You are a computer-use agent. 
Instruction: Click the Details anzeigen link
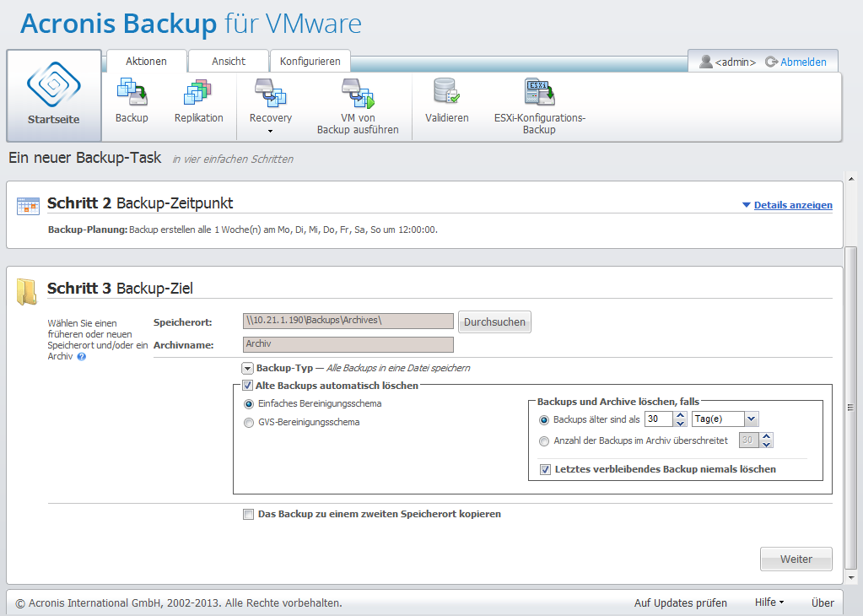[792, 205]
